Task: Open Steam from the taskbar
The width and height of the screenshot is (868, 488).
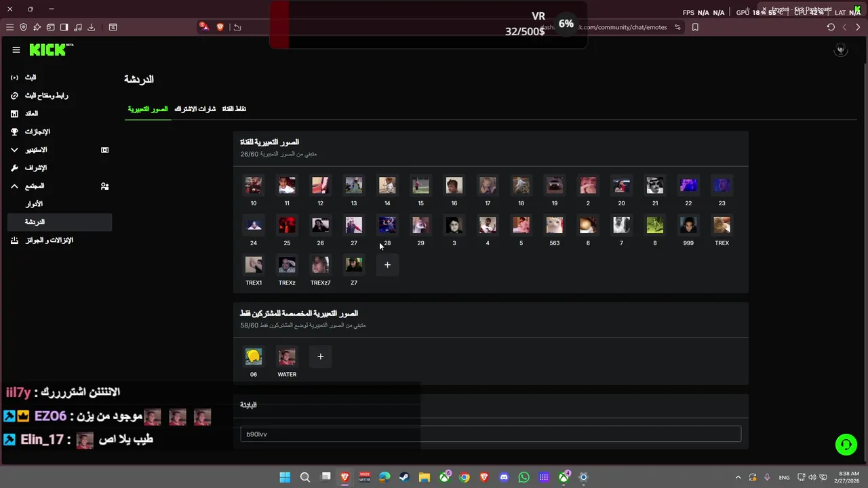Action: click(404, 477)
